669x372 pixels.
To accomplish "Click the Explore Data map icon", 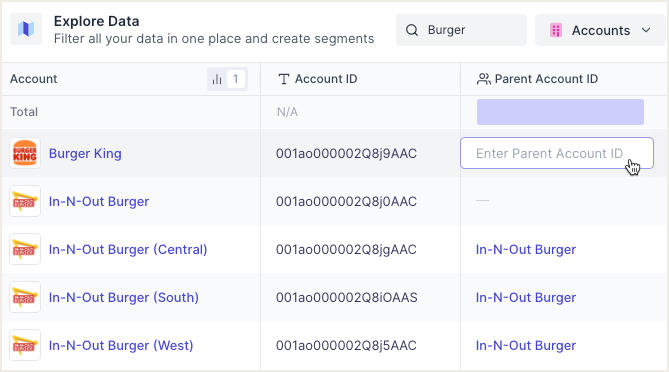I will click(26, 29).
